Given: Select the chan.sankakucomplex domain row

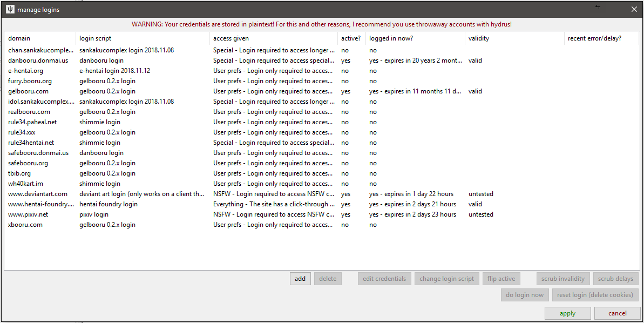Looking at the screenshot, I should click(322, 50).
